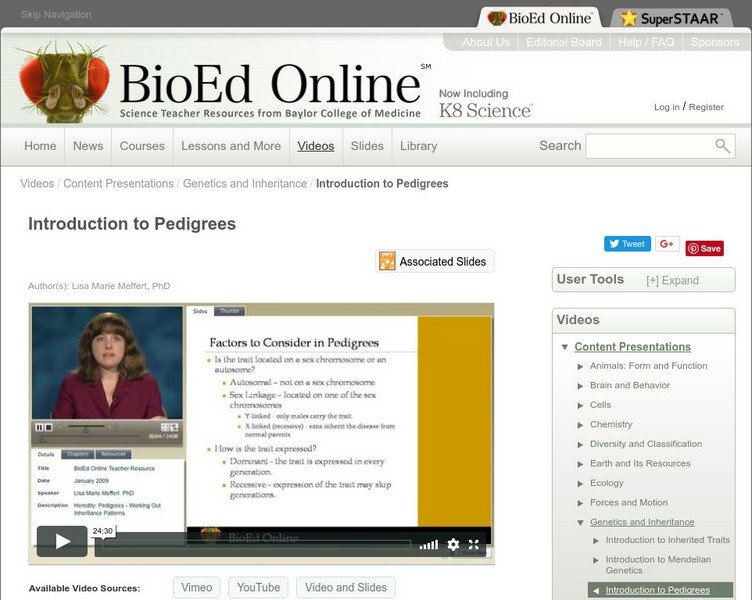Select Videos in navigation bar
The width and height of the screenshot is (752, 600).
click(316, 146)
